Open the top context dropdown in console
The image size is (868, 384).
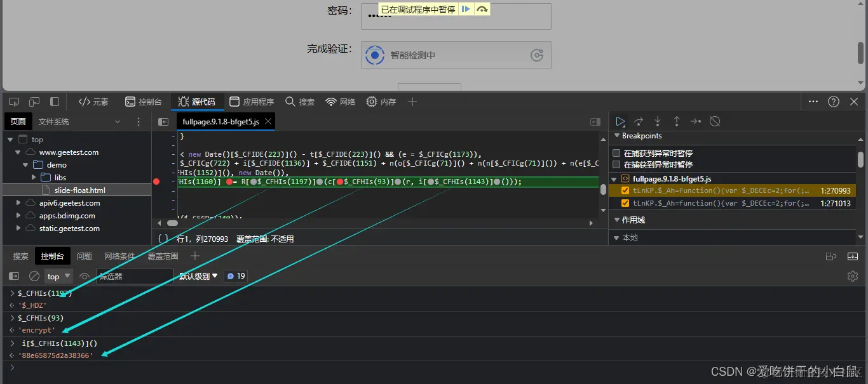[x=58, y=276]
